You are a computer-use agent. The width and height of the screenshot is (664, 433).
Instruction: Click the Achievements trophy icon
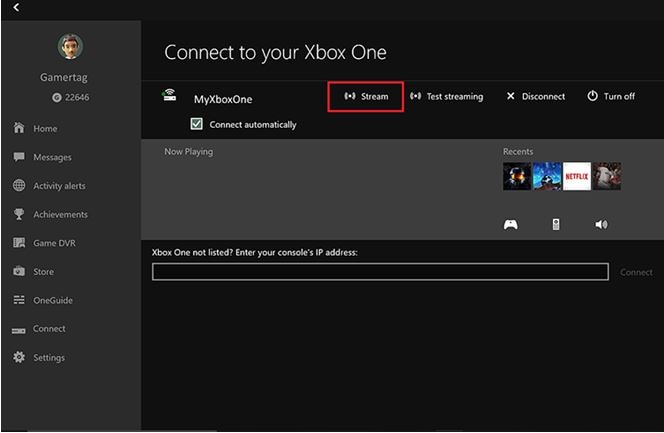[19, 214]
